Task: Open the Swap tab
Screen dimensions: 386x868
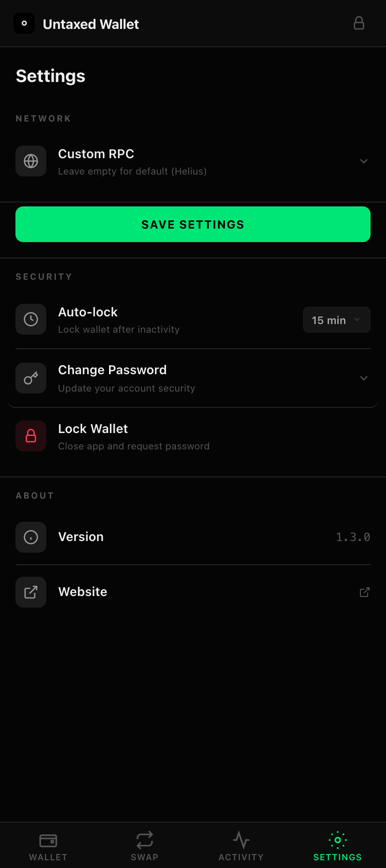Action: 145,846
